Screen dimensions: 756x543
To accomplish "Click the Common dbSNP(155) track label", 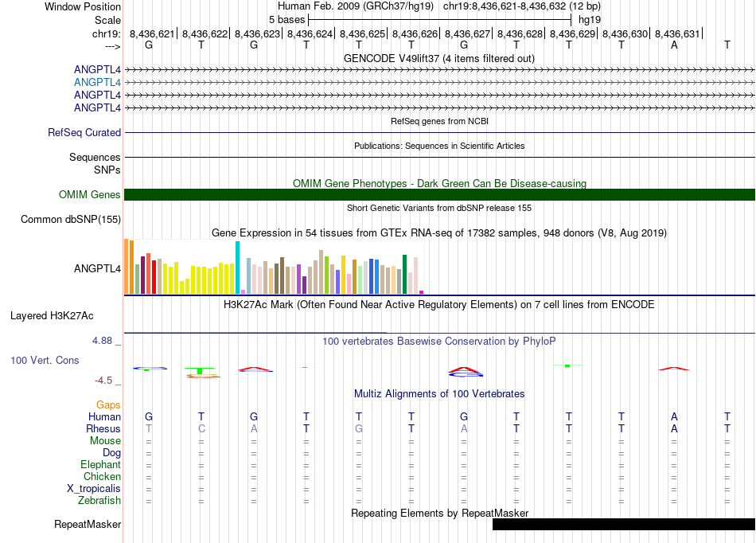I will point(70,220).
